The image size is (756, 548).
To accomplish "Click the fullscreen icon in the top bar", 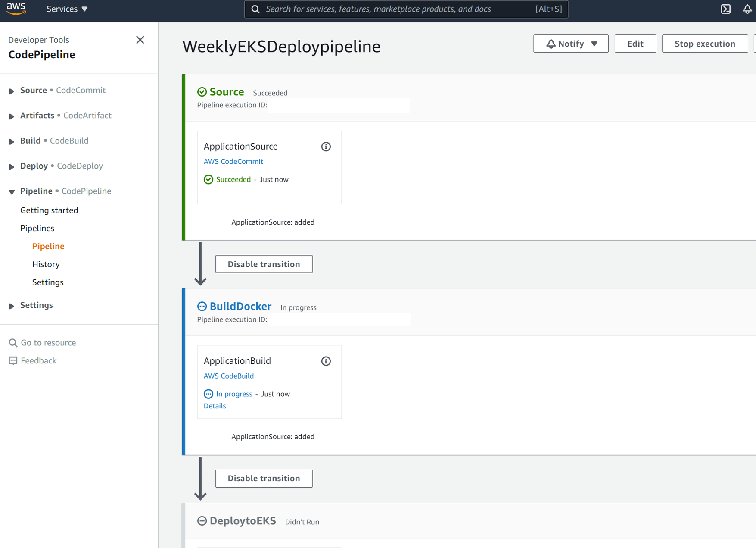I will 726,9.
